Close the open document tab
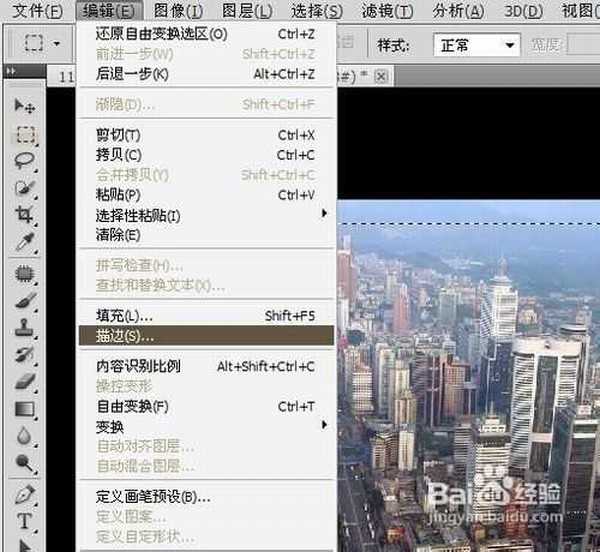The width and height of the screenshot is (600, 552). point(381,76)
